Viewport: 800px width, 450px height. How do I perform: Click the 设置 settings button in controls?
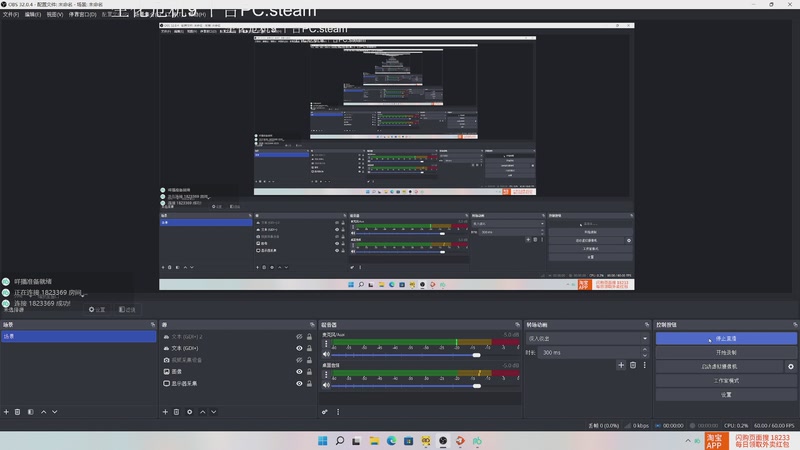(x=726, y=395)
